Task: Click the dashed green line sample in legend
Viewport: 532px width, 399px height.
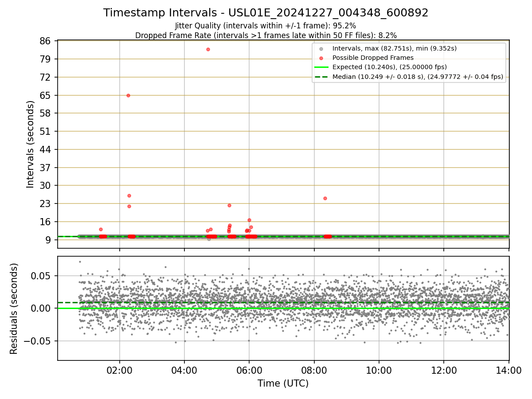Action: click(321, 77)
